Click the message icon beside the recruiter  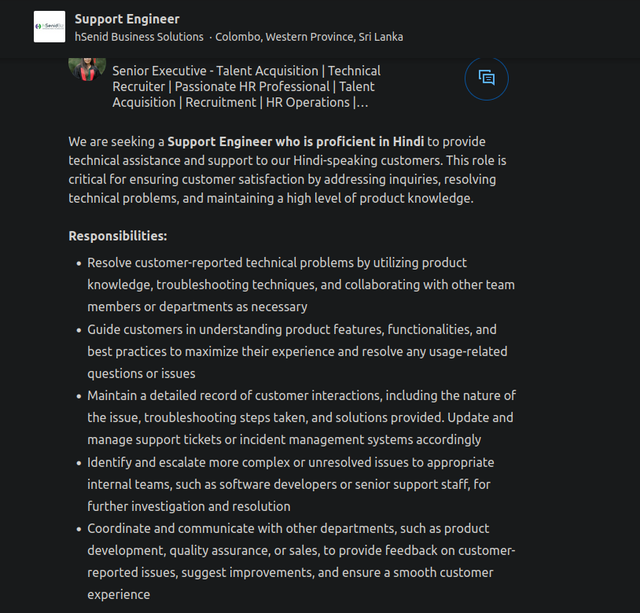pyautogui.click(x=486, y=78)
